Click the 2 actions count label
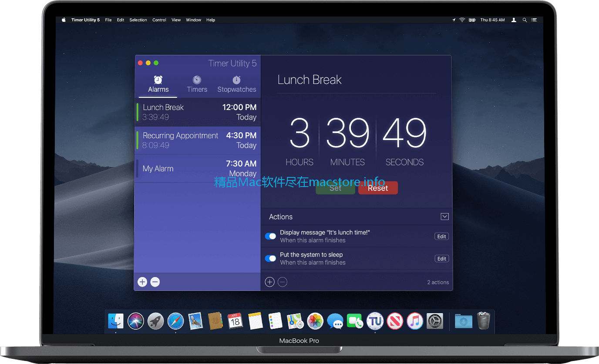Viewport: 599px width, 364px height. [438, 282]
